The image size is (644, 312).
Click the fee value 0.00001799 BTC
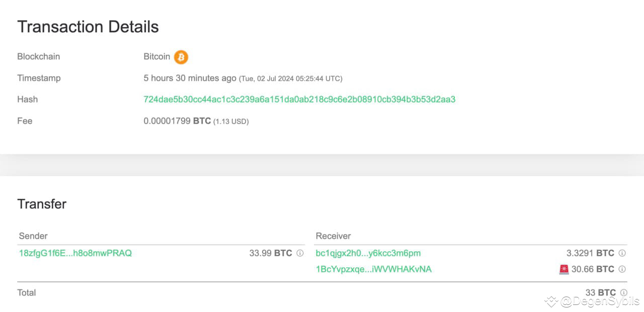coord(177,121)
